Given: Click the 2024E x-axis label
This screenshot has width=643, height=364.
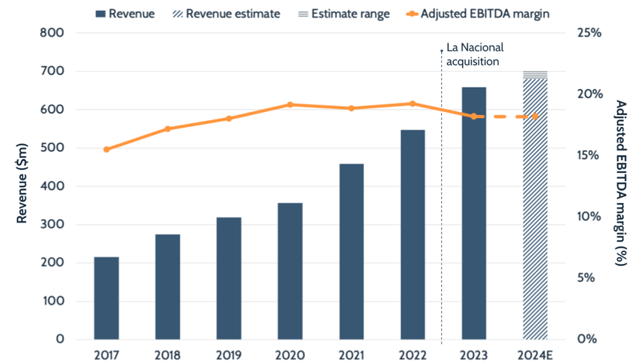Looking at the screenshot, I should [535, 356].
